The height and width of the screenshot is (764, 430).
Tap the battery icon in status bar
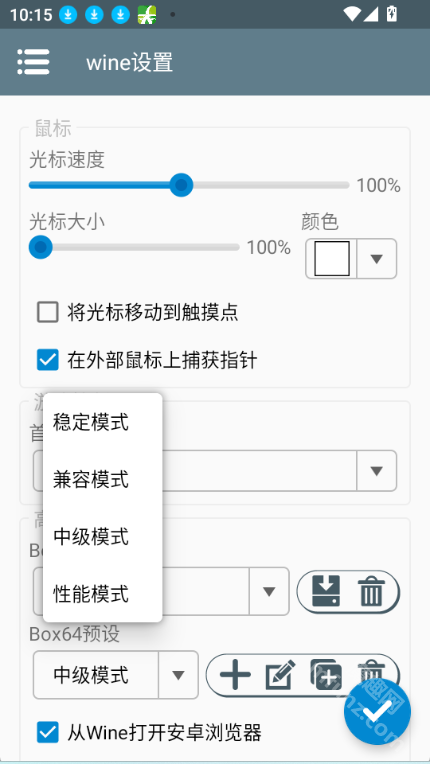[x=392, y=14]
